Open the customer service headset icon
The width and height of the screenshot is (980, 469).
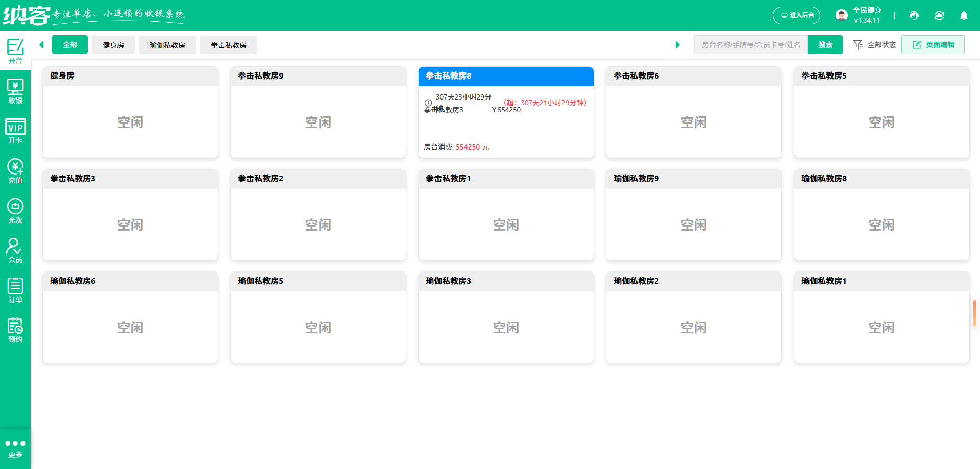[x=914, y=16]
